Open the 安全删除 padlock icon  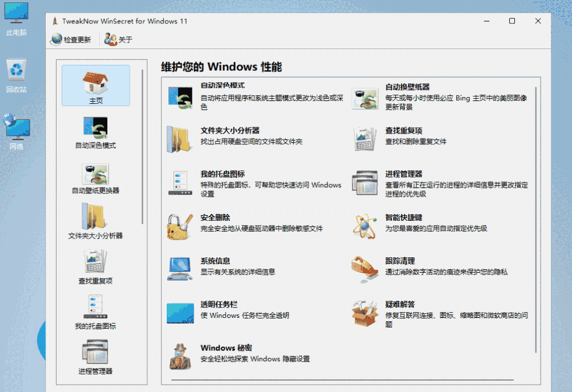tap(180, 226)
